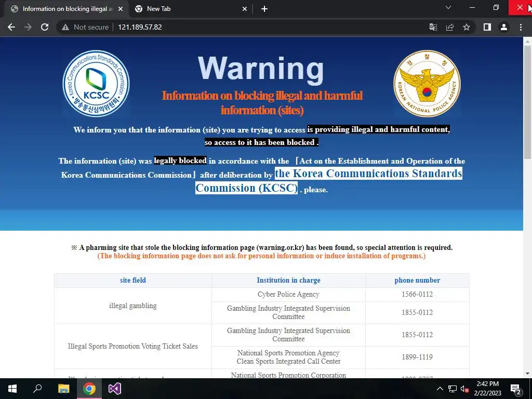Bookmark this page with the star icon
Viewport: 532px width, 399px height.
click(x=467, y=27)
